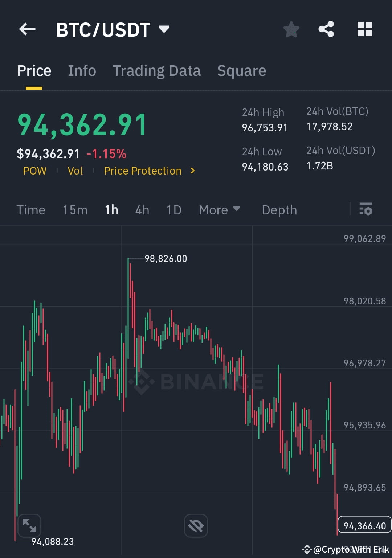Open Price Protection details via chevron
Viewport: 392px width, 558px height.
[193, 171]
